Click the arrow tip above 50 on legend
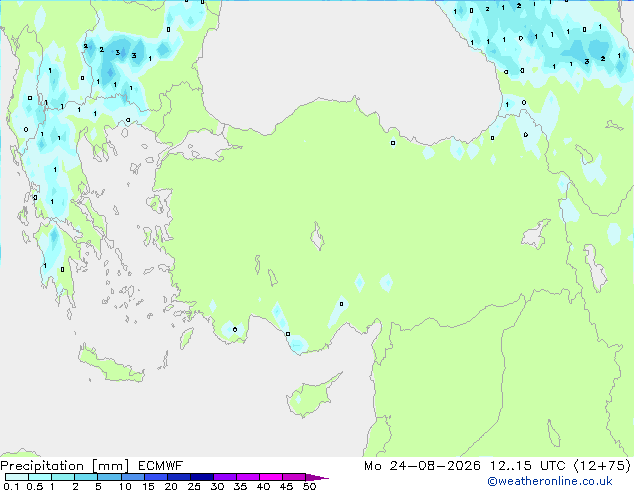 click(317, 477)
